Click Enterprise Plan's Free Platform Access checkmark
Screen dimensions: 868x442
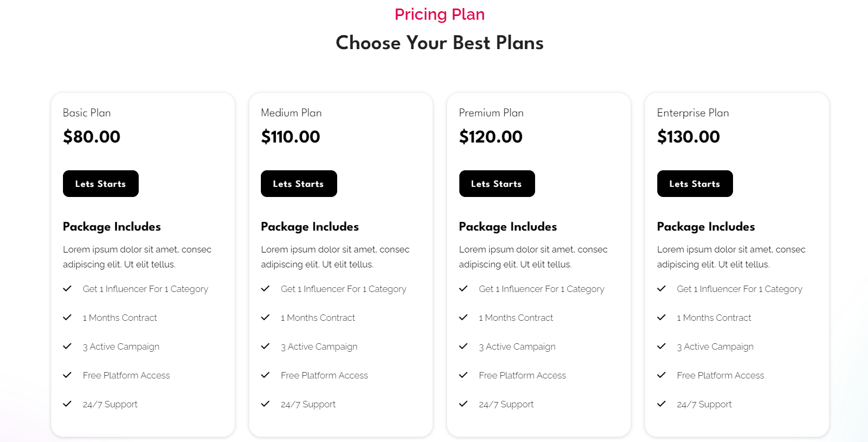click(662, 375)
